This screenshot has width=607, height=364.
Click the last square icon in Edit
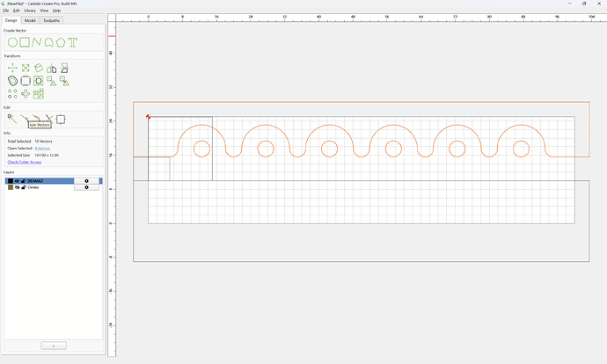click(x=61, y=120)
